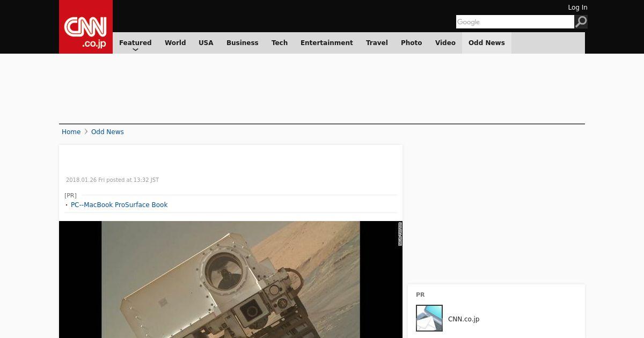Focus the Google search field
This screenshot has height=338, width=644.
(x=515, y=21)
